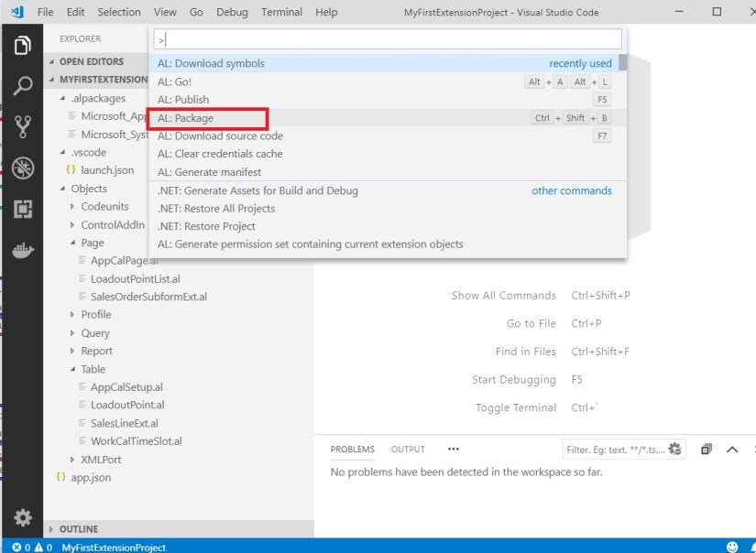Open the Docker view icon
The width and height of the screenshot is (756, 553).
[23, 250]
